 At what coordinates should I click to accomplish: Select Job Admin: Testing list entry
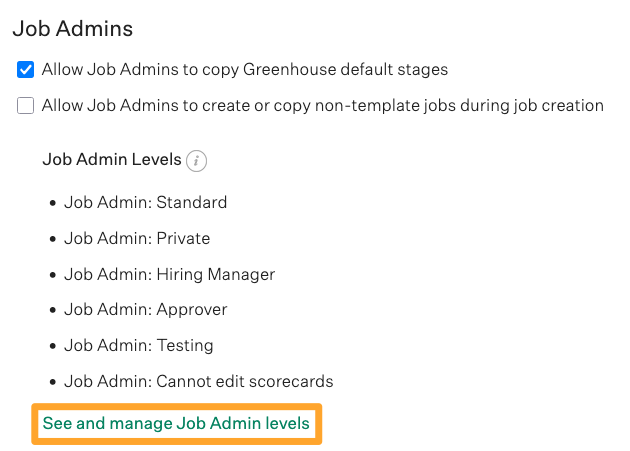pos(139,345)
